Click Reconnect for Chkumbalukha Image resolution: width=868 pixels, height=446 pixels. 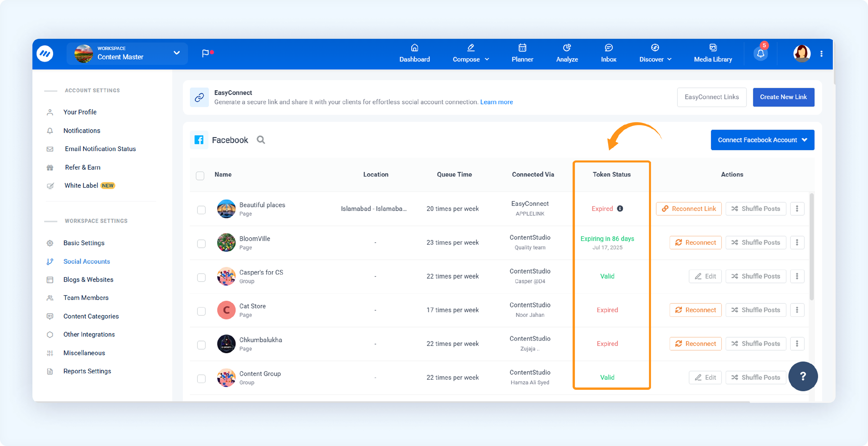coord(696,343)
